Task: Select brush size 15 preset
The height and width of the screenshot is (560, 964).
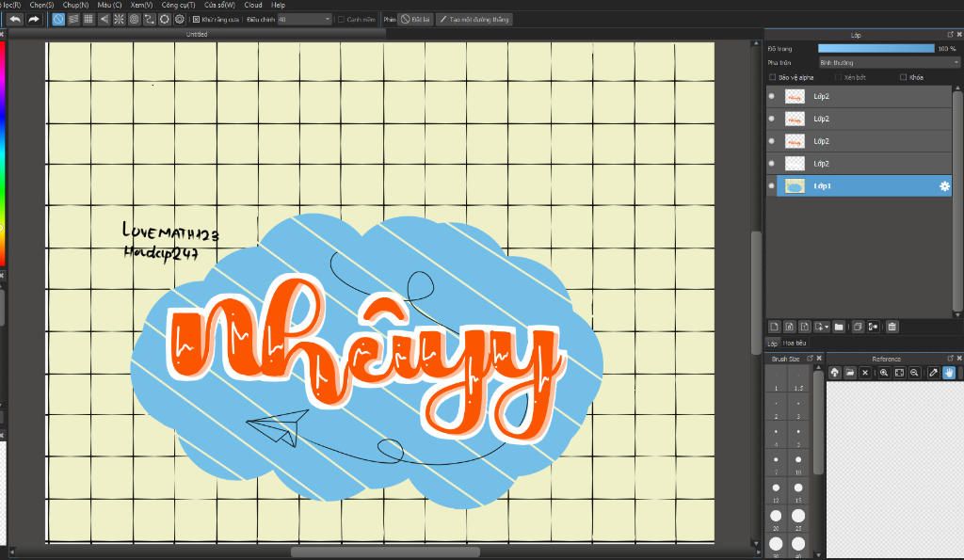Action: click(x=798, y=488)
